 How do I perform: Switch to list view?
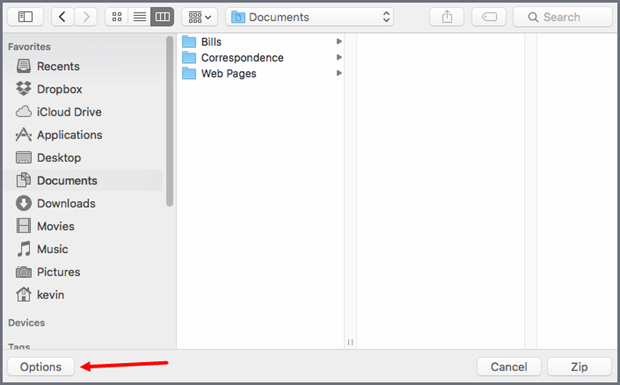pyautogui.click(x=140, y=17)
